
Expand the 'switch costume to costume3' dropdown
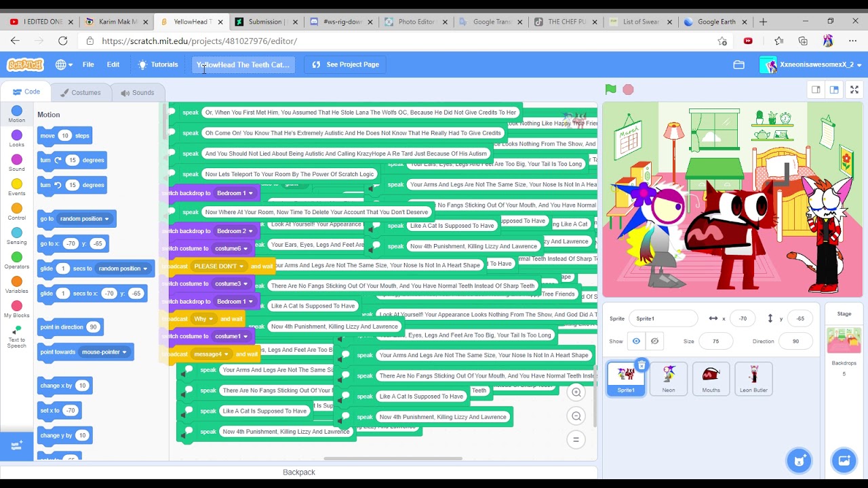(x=247, y=284)
